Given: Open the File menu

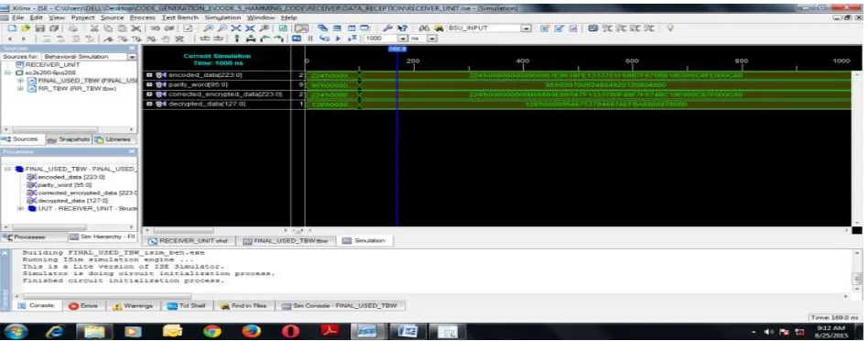Looking at the screenshot, I should pyautogui.click(x=17, y=18).
